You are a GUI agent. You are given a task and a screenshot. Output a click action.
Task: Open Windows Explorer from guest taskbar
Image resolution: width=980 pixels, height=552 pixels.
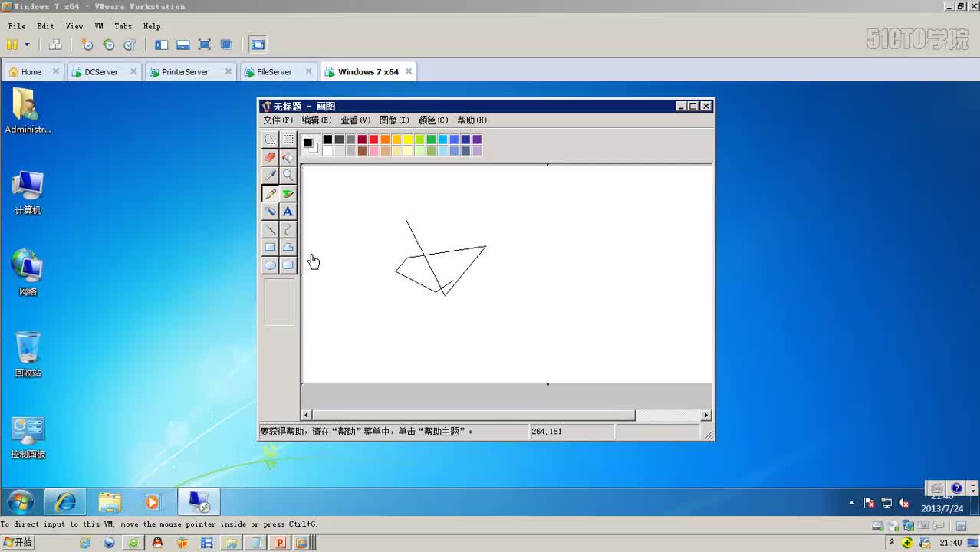[x=110, y=502]
